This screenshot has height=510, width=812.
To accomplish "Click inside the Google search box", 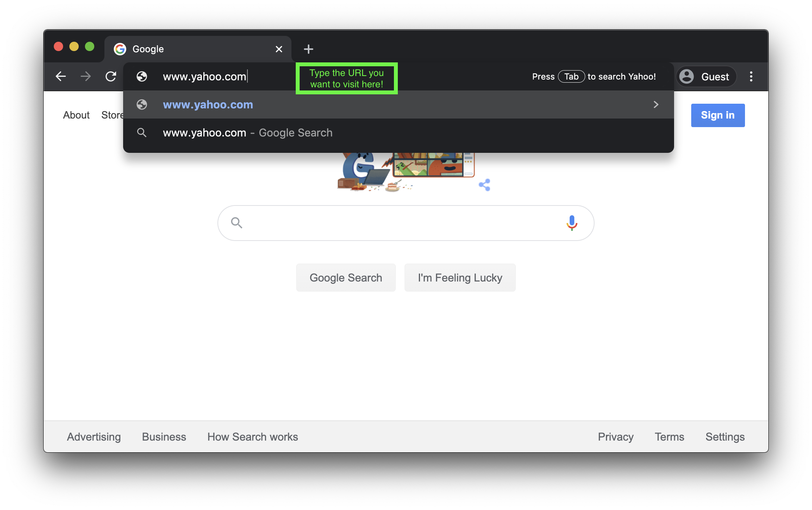I will click(x=406, y=223).
